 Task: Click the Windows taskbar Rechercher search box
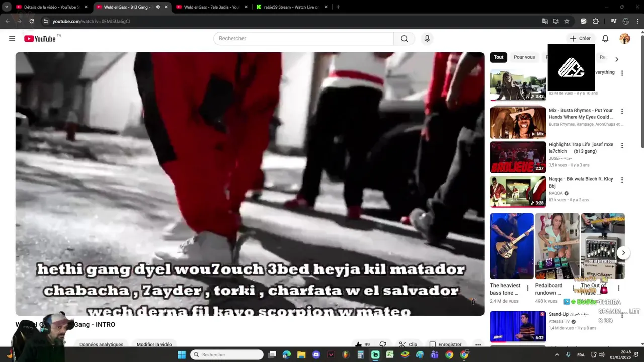coord(227,355)
